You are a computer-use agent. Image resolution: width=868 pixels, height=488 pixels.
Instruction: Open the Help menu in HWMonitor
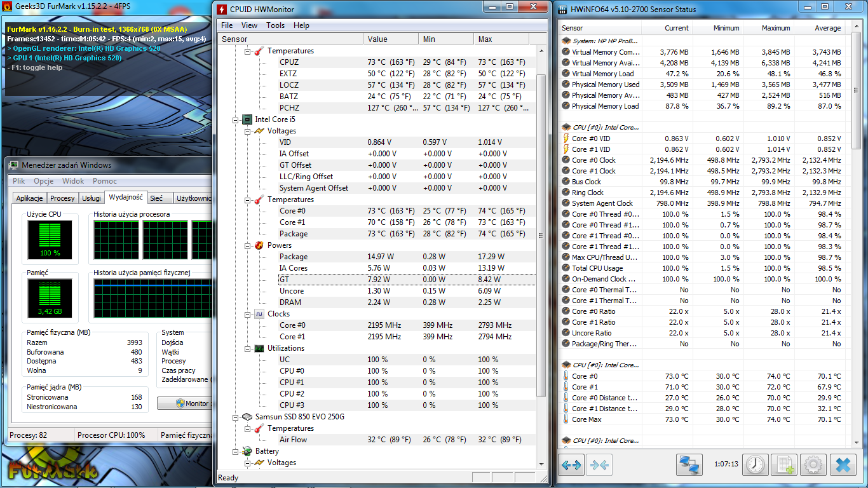click(x=301, y=25)
